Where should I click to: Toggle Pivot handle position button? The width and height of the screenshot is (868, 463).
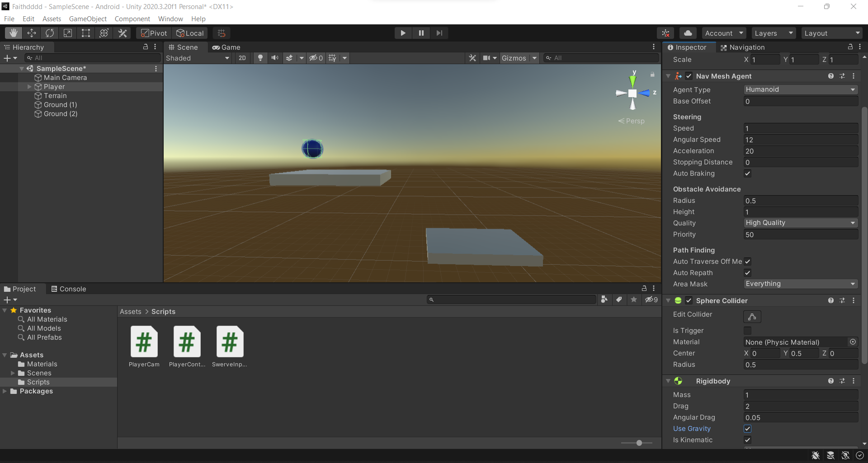click(x=154, y=33)
